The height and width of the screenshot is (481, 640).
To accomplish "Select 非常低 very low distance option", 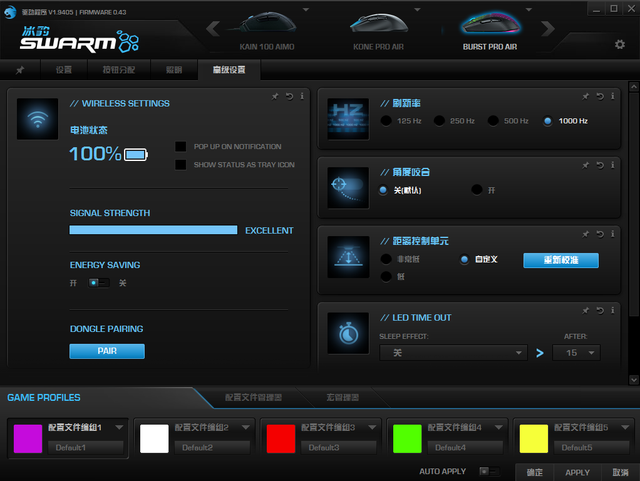I will coord(386,259).
